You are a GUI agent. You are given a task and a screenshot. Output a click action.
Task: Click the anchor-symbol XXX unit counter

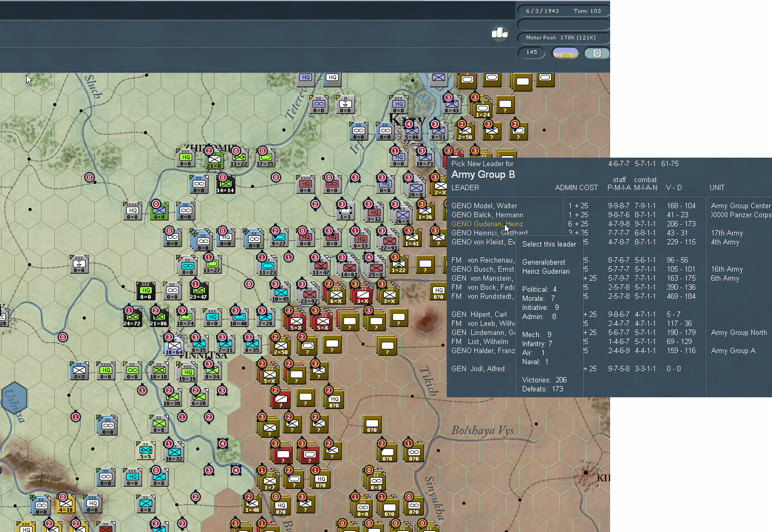point(79,265)
